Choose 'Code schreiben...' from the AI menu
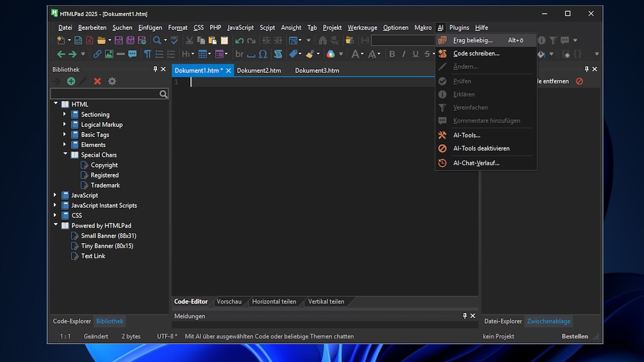 pyautogui.click(x=486, y=53)
